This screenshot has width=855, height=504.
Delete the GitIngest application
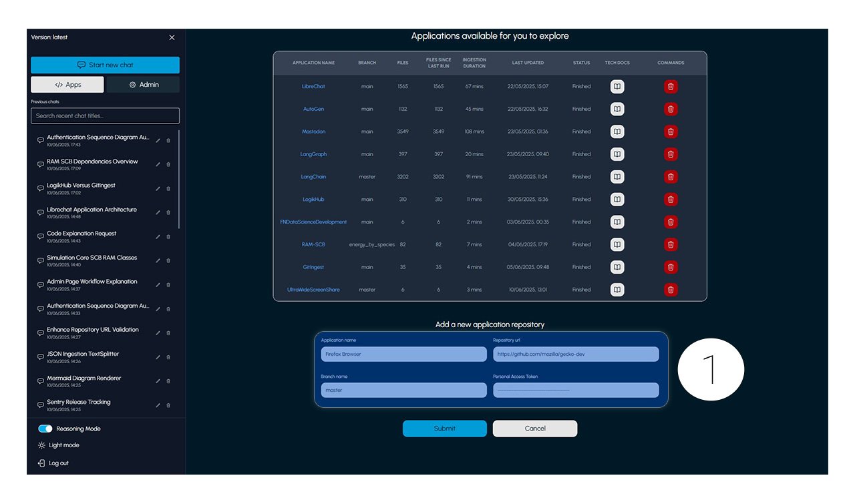click(x=671, y=267)
